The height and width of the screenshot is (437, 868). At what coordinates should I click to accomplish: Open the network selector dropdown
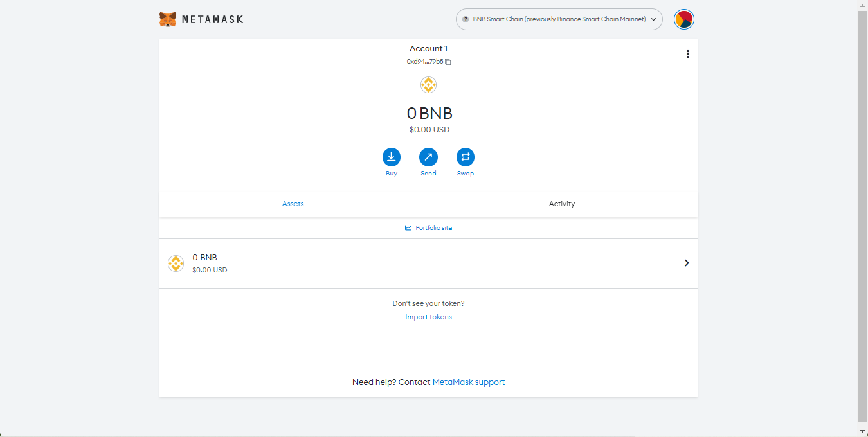tap(559, 19)
